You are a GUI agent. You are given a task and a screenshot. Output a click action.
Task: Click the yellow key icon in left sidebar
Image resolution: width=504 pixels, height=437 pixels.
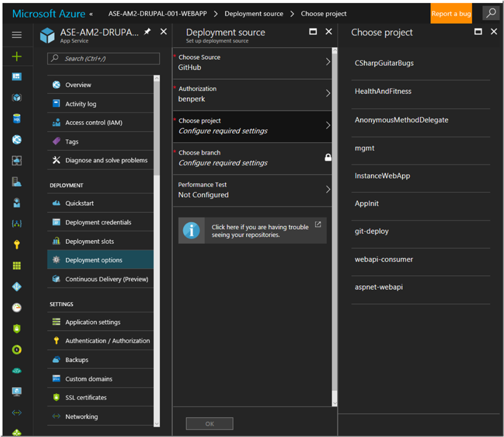click(17, 244)
